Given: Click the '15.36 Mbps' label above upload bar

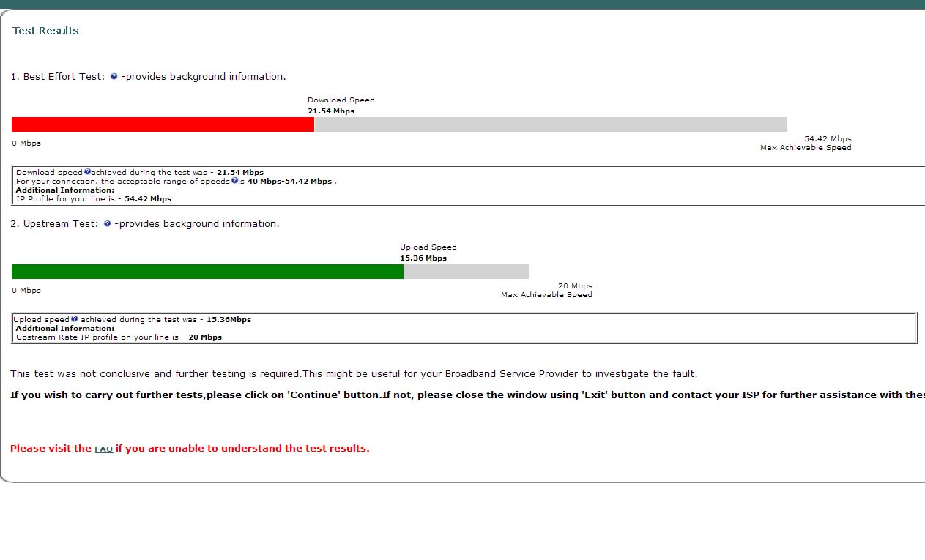Looking at the screenshot, I should (x=423, y=258).
